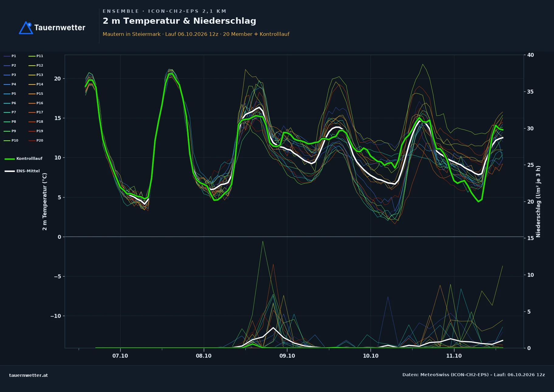Click the white ENS-Mittel legend swatch
Screen dimensions: 554x392
(x=10, y=171)
